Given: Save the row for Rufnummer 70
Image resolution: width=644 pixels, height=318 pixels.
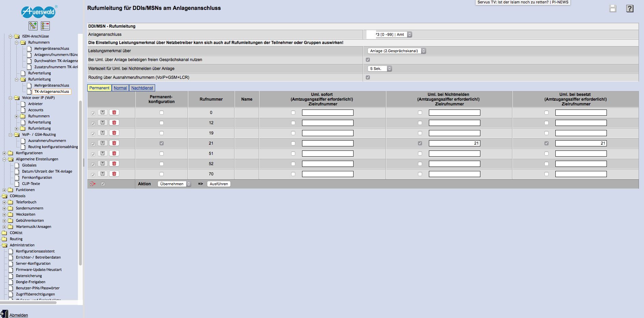Looking at the screenshot, I should [103, 174].
